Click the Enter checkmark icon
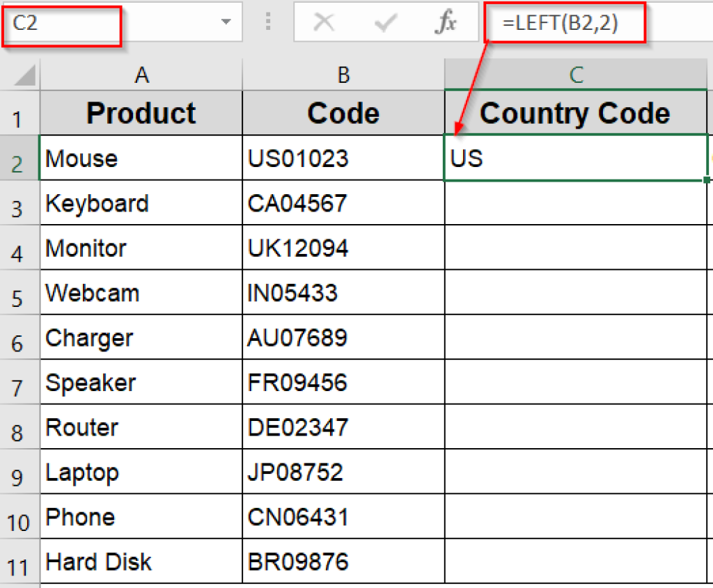The height and width of the screenshot is (588, 713). point(384,22)
